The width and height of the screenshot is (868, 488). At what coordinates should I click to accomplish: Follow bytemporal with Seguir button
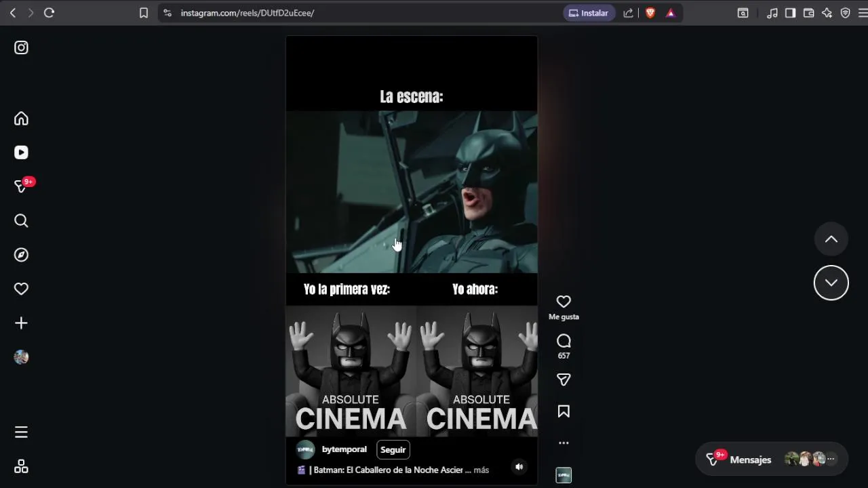(393, 449)
